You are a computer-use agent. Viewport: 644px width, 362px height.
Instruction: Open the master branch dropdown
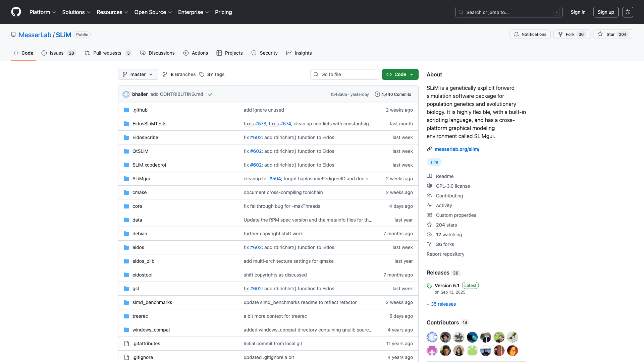pyautogui.click(x=138, y=74)
